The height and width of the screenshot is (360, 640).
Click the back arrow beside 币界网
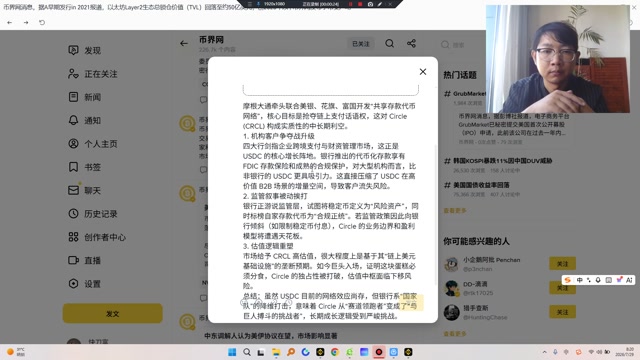click(184, 43)
